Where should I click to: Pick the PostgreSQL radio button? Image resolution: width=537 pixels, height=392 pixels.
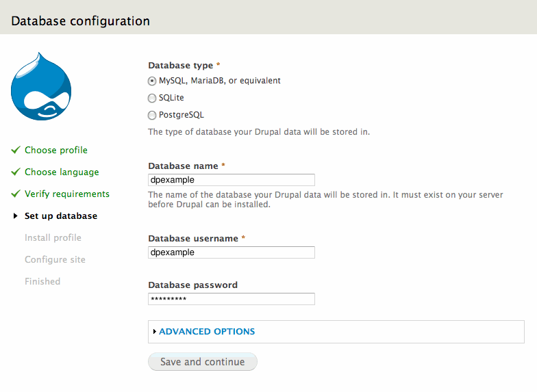[152, 115]
